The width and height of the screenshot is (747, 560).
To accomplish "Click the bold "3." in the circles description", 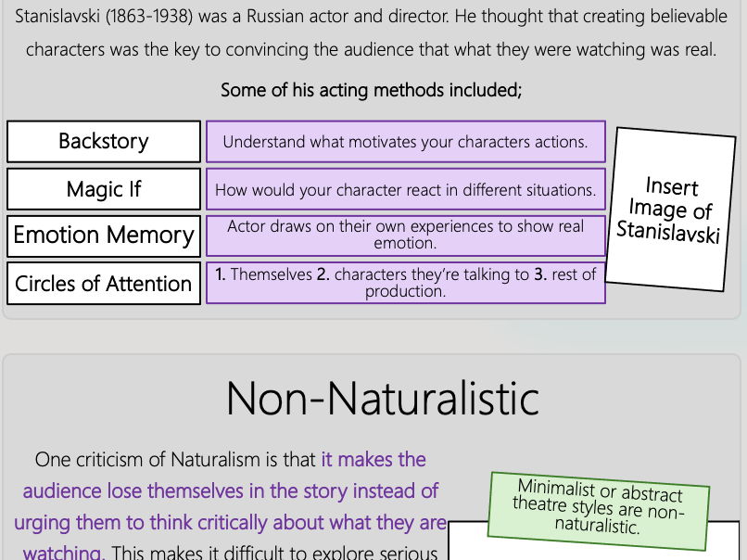I will click(x=541, y=274).
